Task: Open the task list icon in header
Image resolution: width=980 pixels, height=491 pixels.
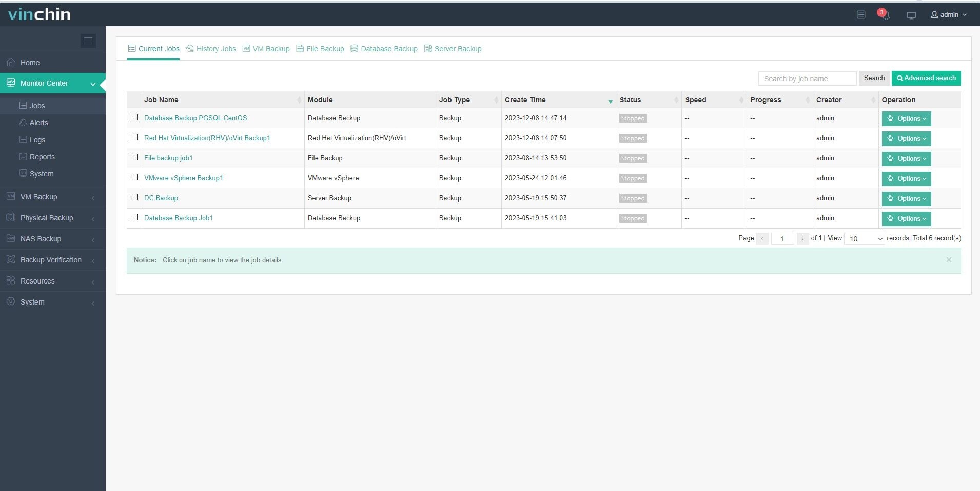Action: pyautogui.click(x=861, y=15)
